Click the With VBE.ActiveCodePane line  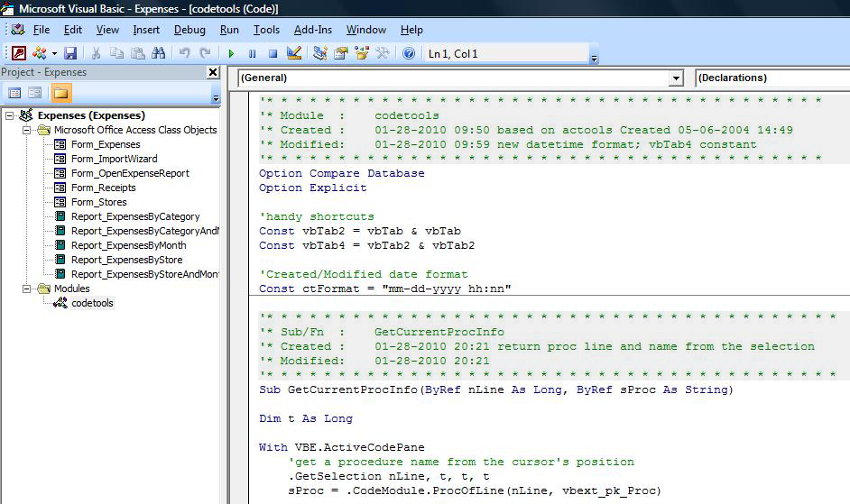[341, 447]
